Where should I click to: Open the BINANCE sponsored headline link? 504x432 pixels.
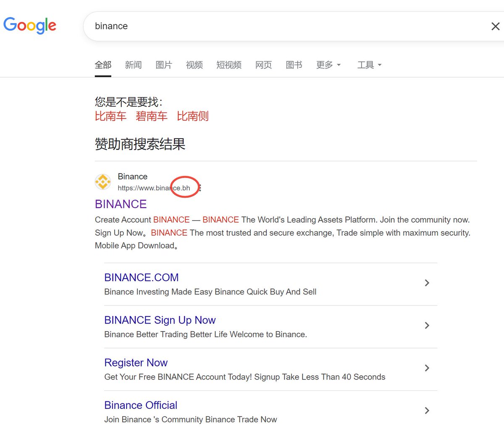click(x=121, y=204)
